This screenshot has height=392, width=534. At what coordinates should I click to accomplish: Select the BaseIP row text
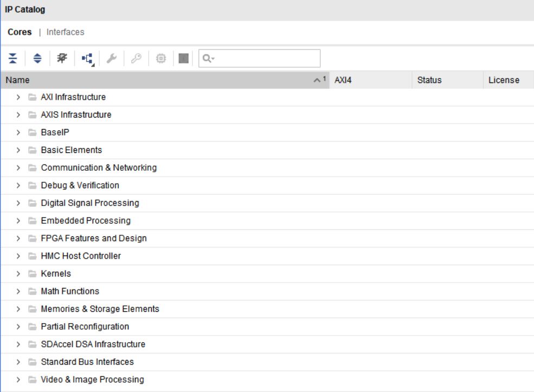click(x=55, y=132)
